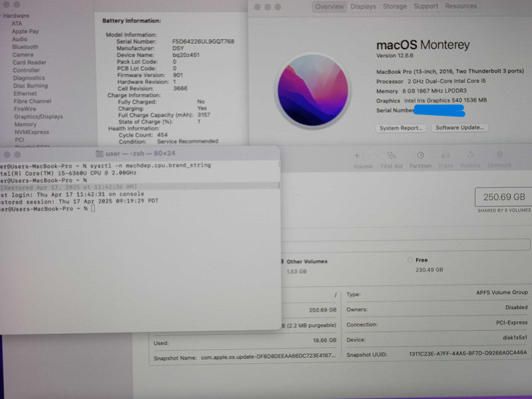This screenshot has height=399, width=532.
Task: Click the Software Update... button
Action: pos(460,128)
